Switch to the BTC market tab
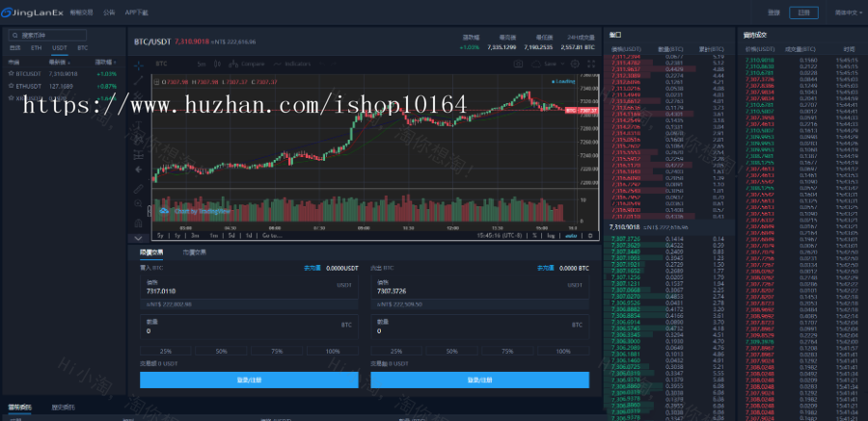 82,47
